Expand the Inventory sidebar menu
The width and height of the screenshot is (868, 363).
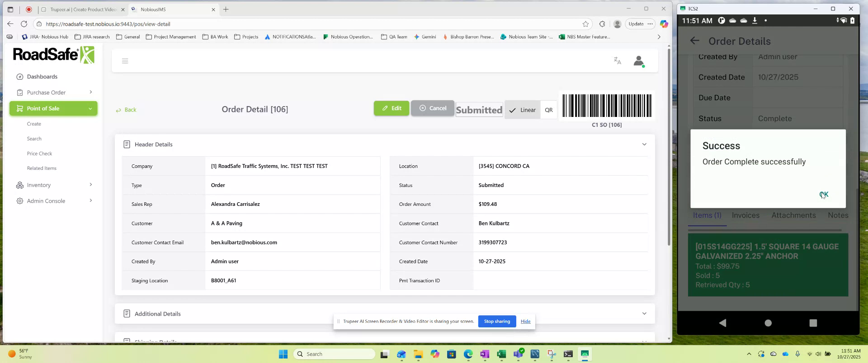[x=54, y=185]
